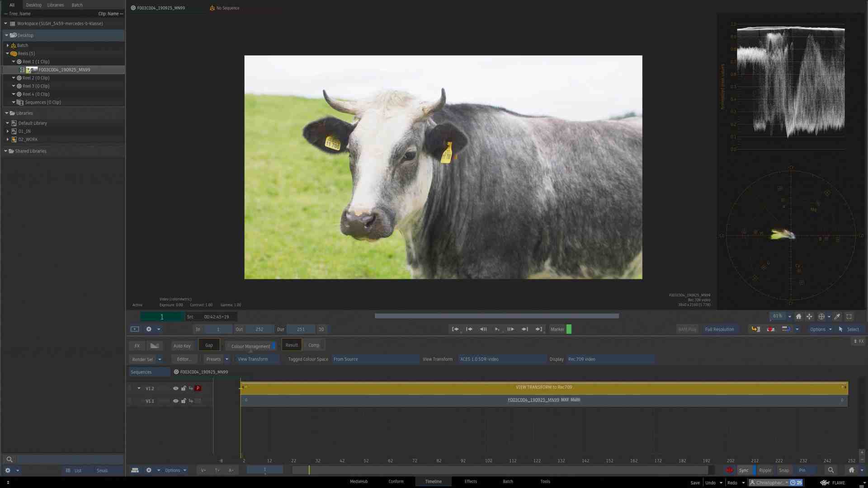Click the home view icon above the viewer
The height and width of the screenshot is (488, 868).
coord(798,317)
